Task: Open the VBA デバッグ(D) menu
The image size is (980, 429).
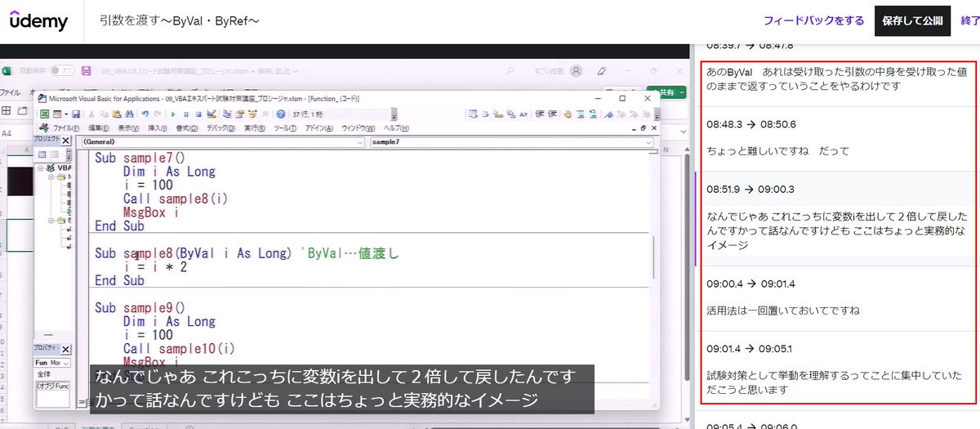Action: 220,128
